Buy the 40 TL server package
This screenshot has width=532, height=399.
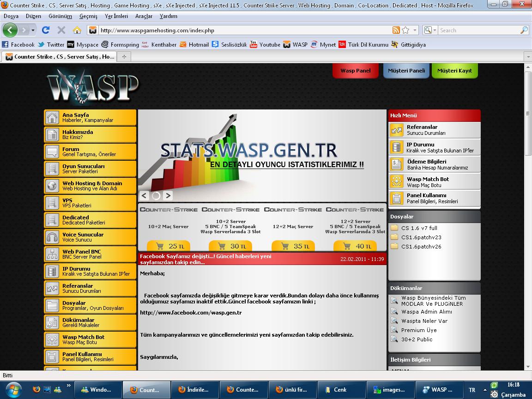[x=355, y=246]
